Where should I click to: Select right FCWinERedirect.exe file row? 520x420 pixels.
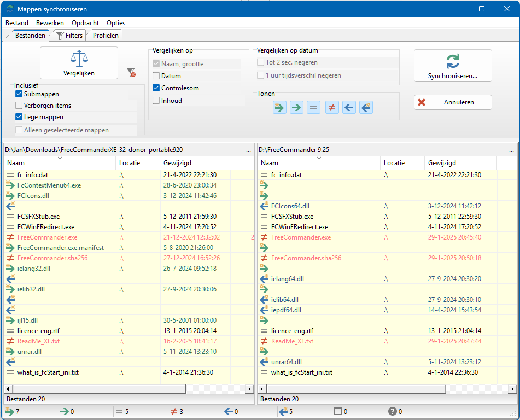(387, 227)
